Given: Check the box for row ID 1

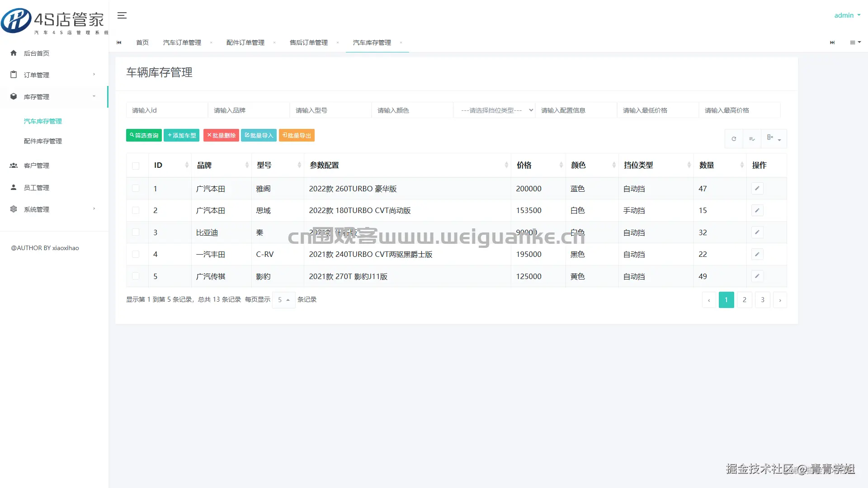Looking at the screenshot, I should tap(136, 189).
